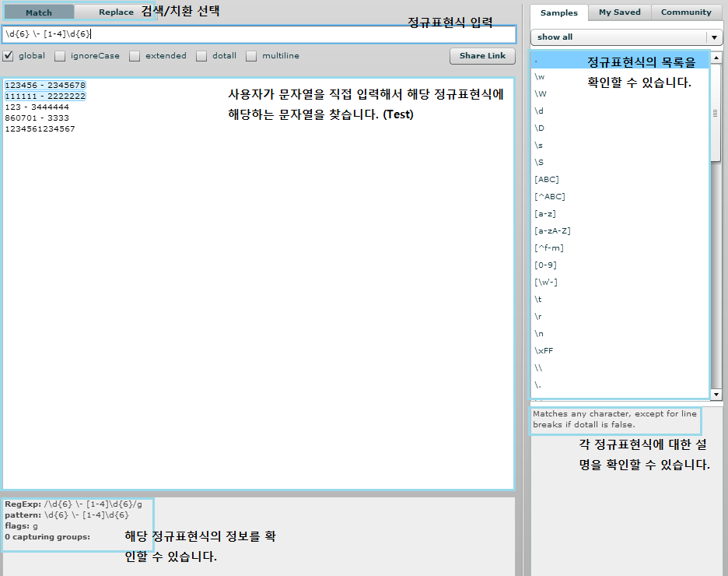This screenshot has width=728, height=576.
Task: Click the samples list scroll-down arrow
Action: pos(716,395)
